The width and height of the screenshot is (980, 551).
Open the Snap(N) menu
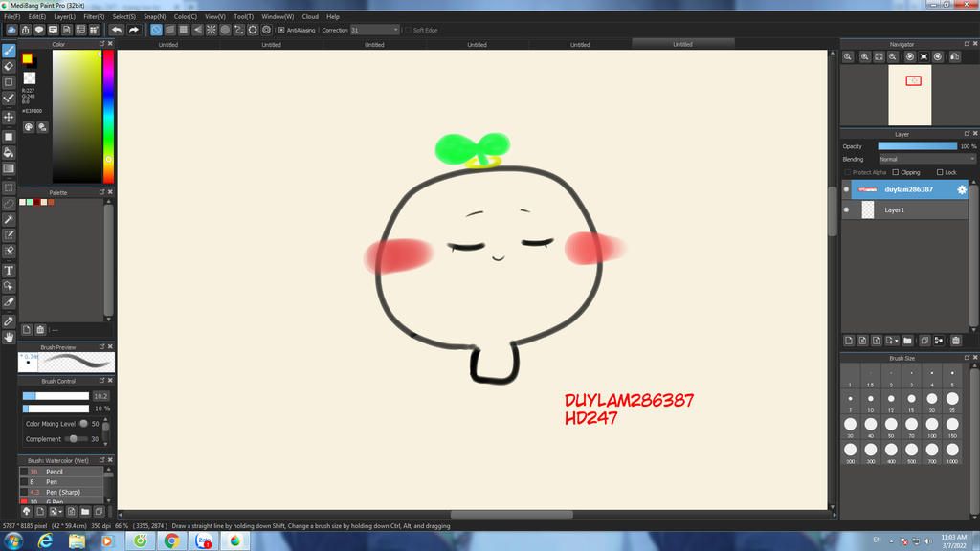pos(154,17)
